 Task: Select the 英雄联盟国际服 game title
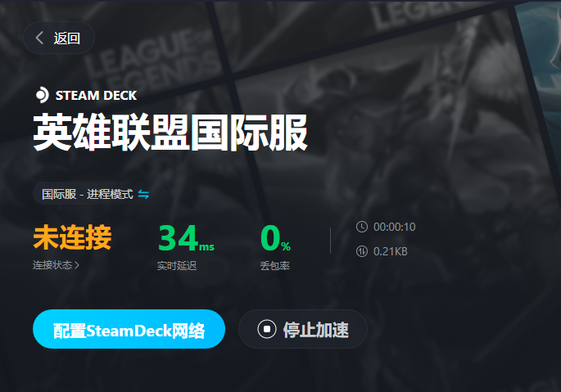[170, 133]
